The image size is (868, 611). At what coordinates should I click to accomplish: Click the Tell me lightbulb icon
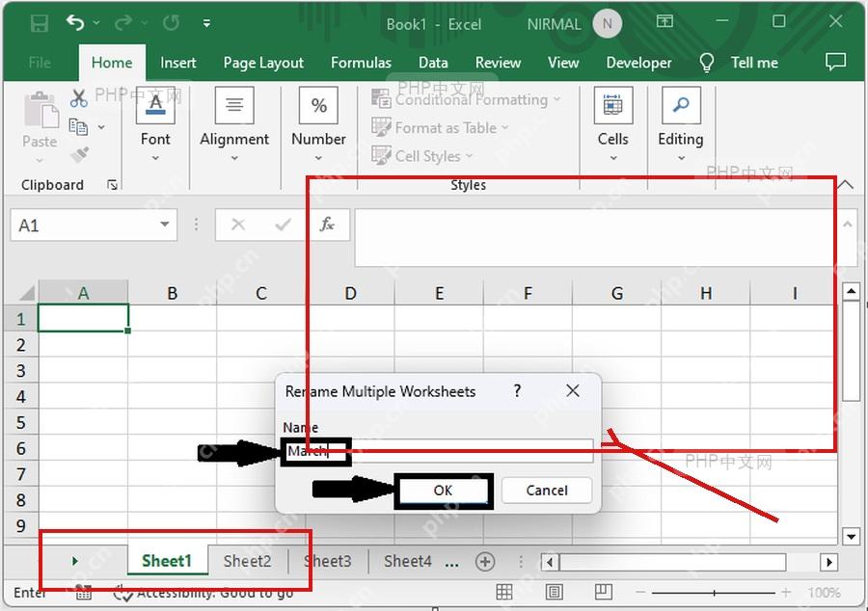pyautogui.click(x=706, y=63)
